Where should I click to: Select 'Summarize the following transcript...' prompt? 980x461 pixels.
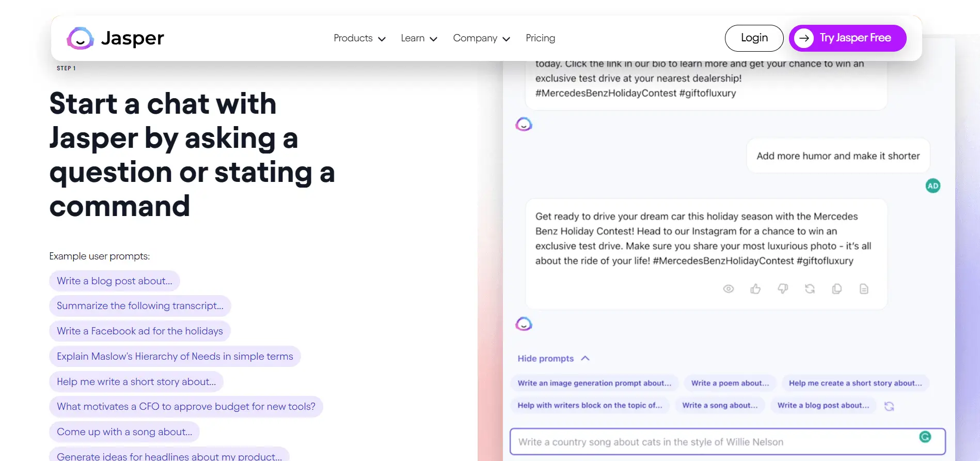(140, 305)
